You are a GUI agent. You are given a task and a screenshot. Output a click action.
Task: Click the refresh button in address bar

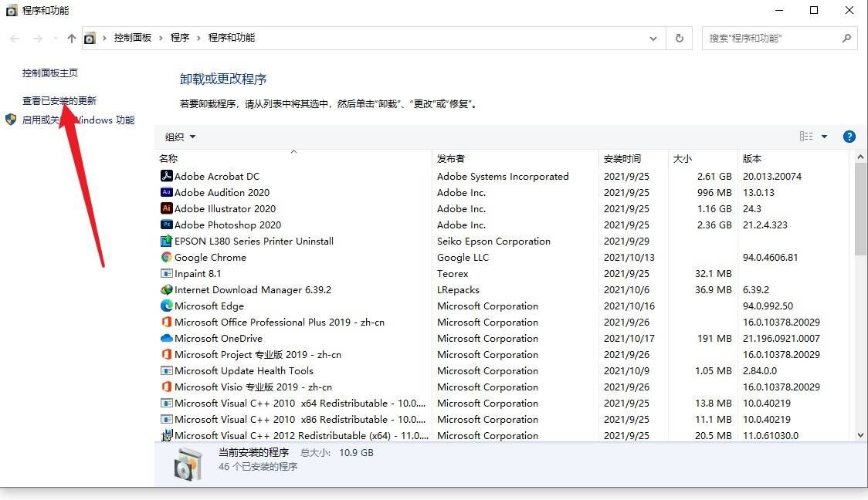click(680, 38)
